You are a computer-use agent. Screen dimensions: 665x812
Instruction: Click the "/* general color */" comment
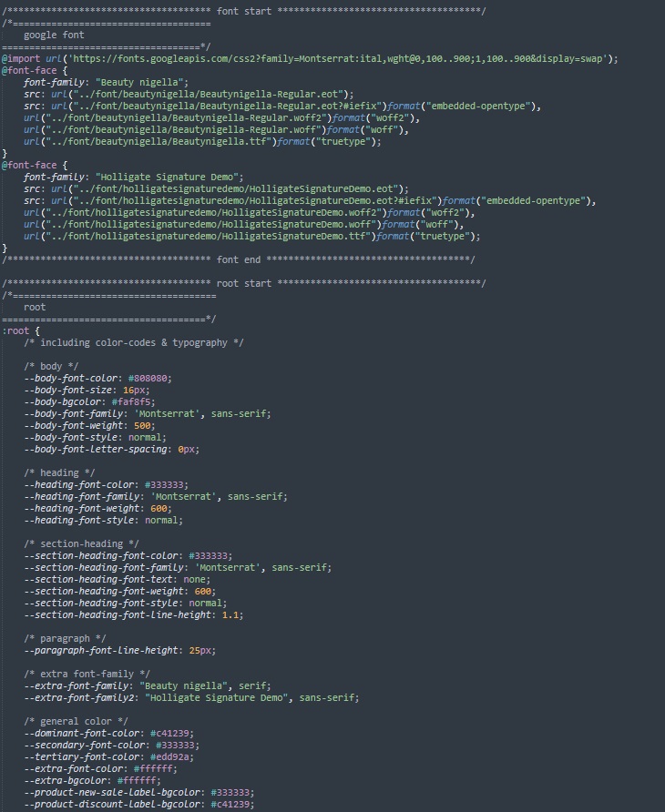(76, 721)
